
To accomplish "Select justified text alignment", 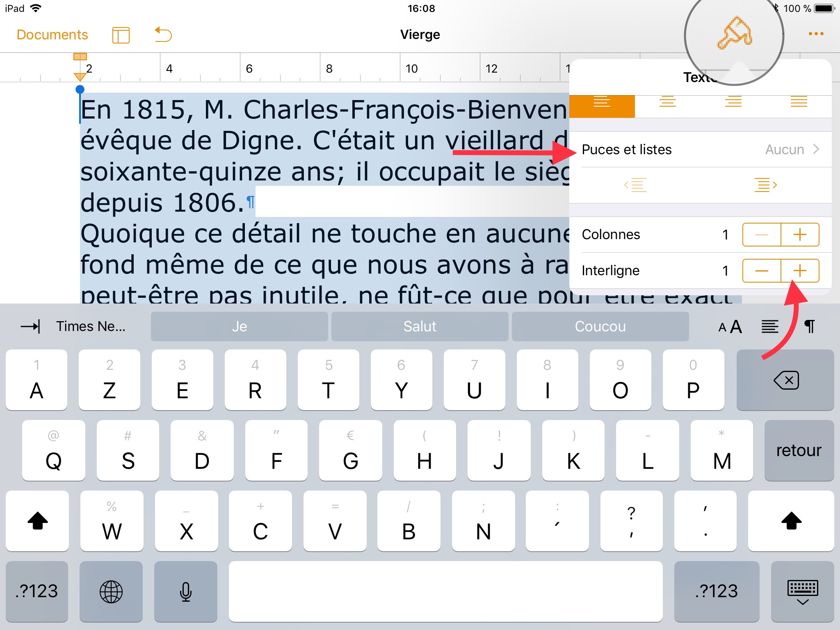I will pyautogui.click(x=799, y=102).
